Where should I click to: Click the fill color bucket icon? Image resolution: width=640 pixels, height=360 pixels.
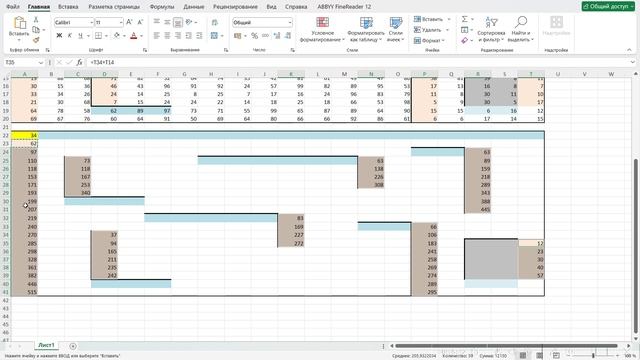pyautogui.click(x=117, y=36)
